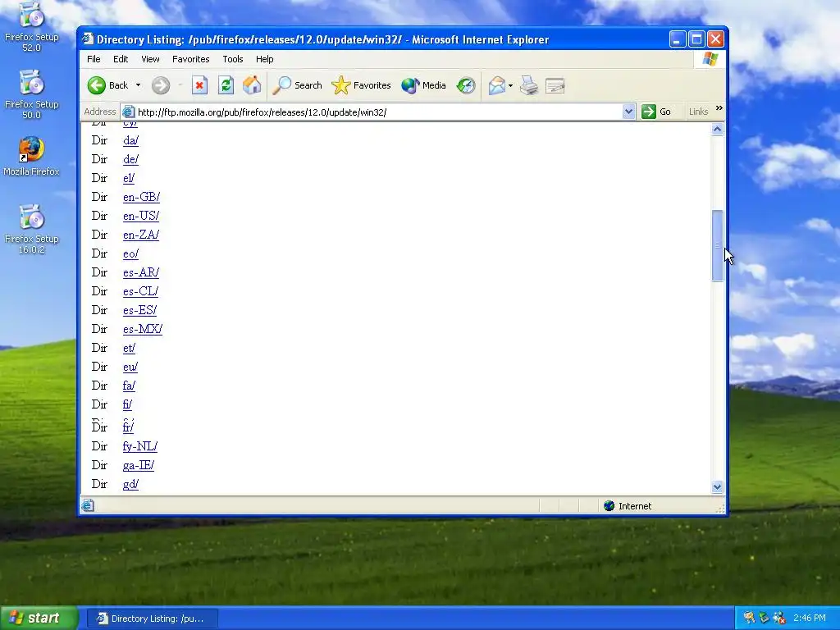Click the Forward arrow icon

coord(161,85)
